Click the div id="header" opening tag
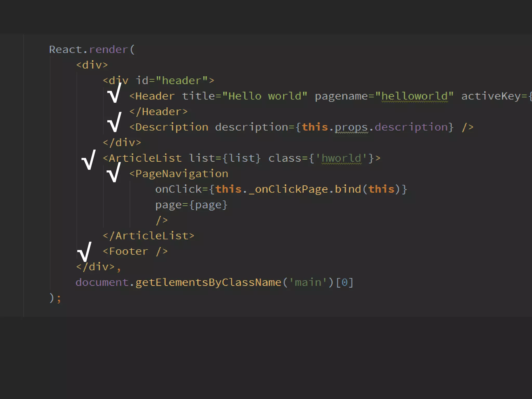 pyautogui.click(x=158, y=81)
